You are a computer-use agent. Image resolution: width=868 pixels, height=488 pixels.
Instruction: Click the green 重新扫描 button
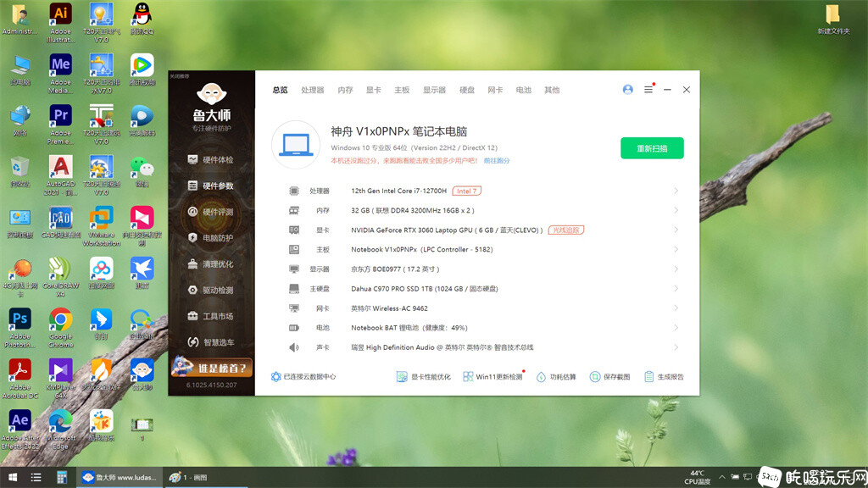[652, 148]
